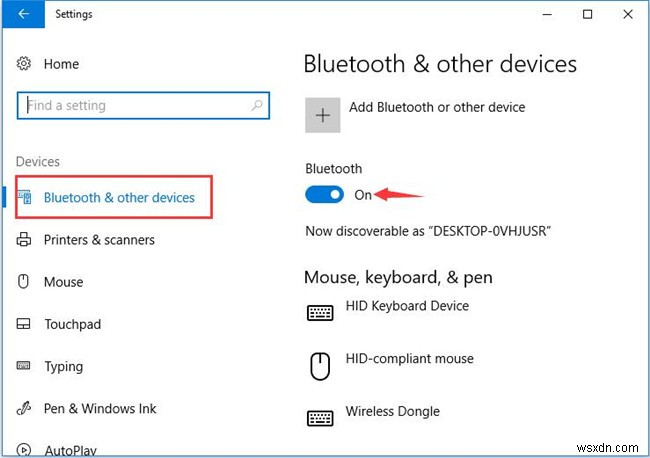
Task: Click the Printers & scanners icon
Action: pyautogui.click(x=24, y=240)
